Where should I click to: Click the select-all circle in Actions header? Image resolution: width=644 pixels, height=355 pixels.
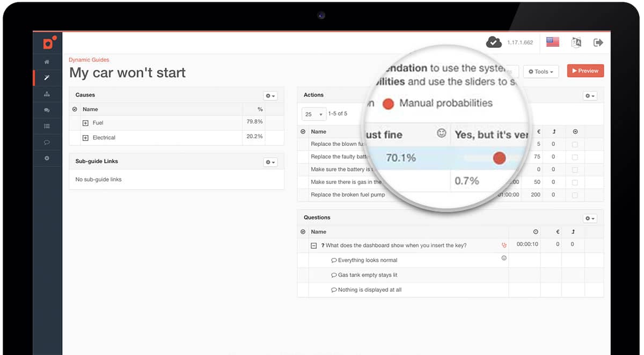click(303, 131)
